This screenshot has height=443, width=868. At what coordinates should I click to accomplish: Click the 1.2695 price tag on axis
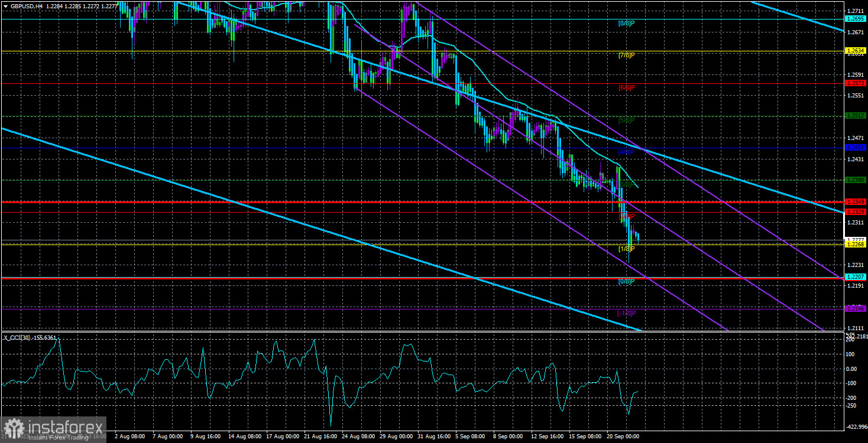point(856,19)
